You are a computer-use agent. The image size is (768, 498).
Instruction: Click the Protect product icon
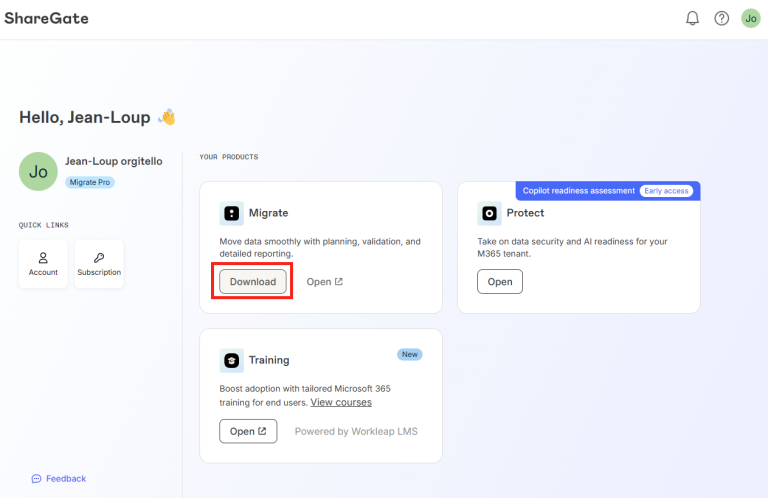490,213
